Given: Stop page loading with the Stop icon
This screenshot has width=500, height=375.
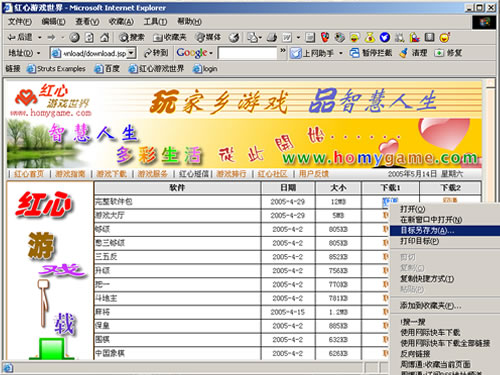Looking at the screenshot, I should tap(74, 37).
